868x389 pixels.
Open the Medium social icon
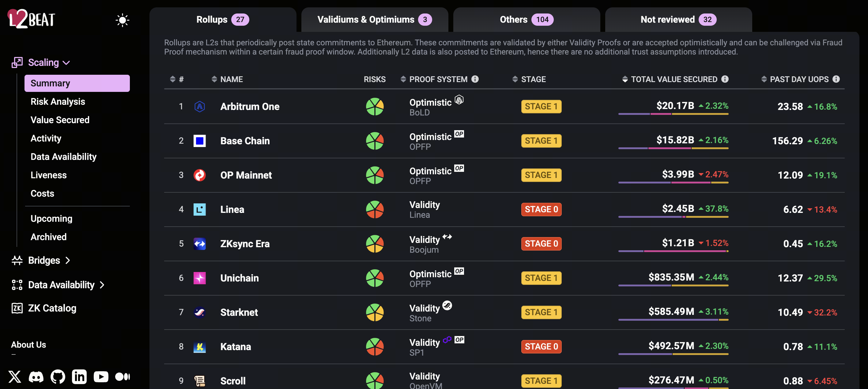[x=122, y=376]
